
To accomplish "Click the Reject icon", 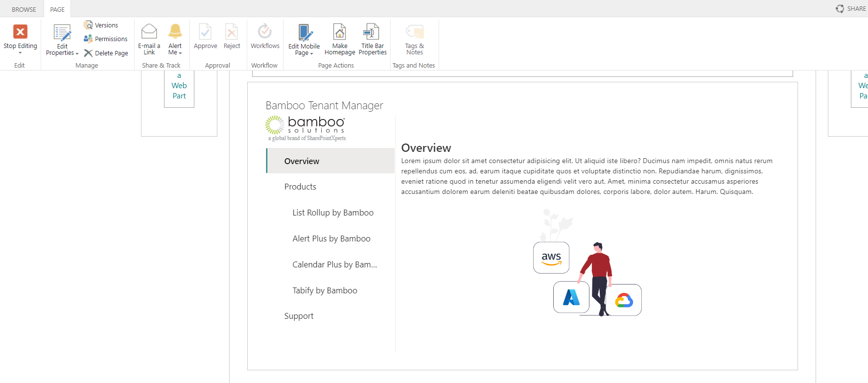I will [232, 32].
